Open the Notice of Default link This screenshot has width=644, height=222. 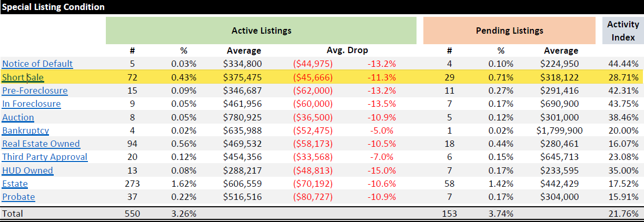click(37, 64)
